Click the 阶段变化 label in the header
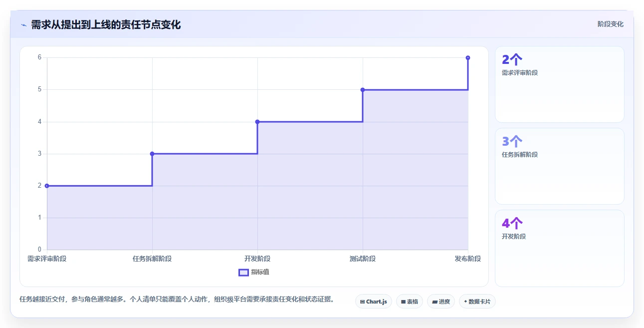644x328 pixels. [610, 24]
